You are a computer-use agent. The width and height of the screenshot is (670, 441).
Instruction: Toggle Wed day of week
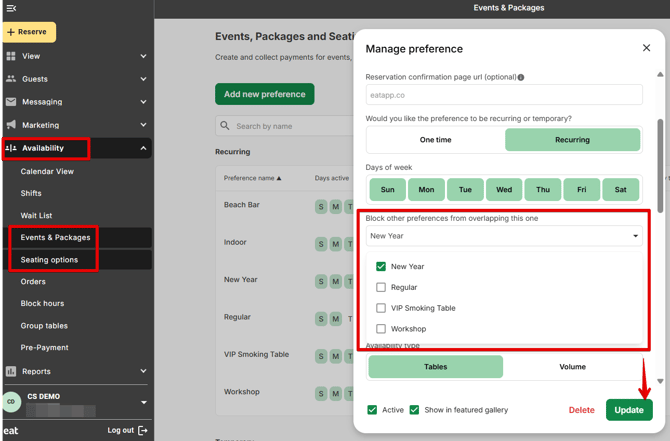[504, 189]
